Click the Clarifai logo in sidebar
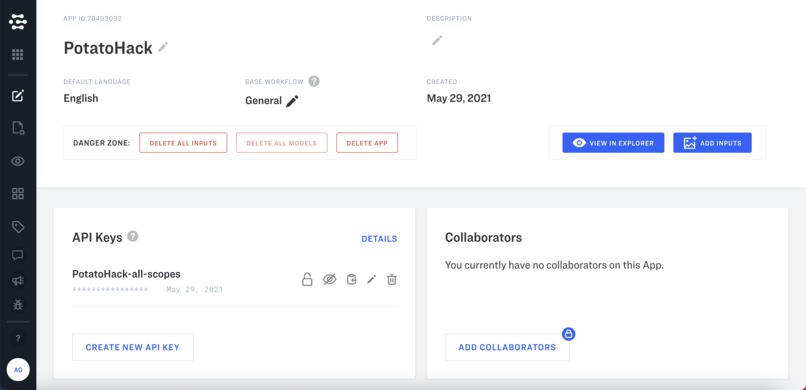 tap(18, 22)
